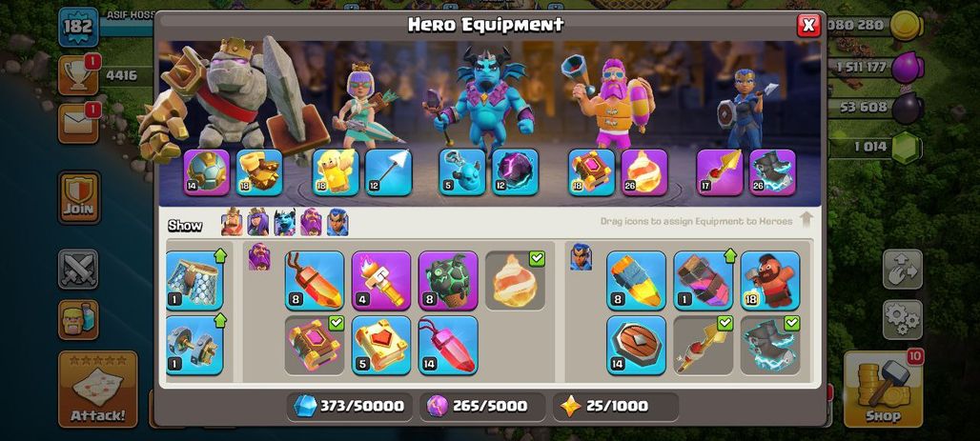Tap the Attack! map button

[97, 390]
